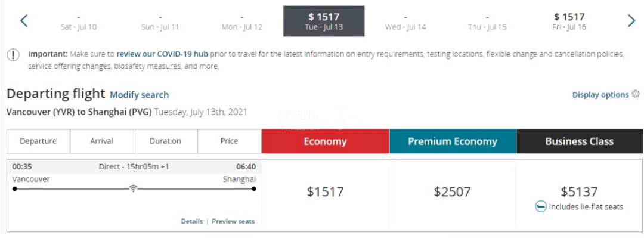Open Preview seats link
The width and height of the screenshot is (644, 238).
click(x=233, y=221)
